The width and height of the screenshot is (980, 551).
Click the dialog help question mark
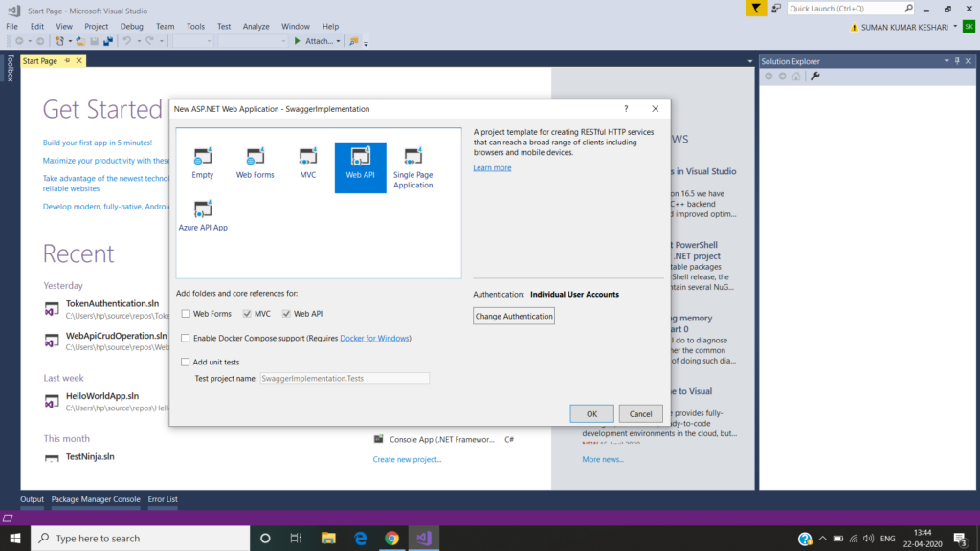click(x=626, y=109)
